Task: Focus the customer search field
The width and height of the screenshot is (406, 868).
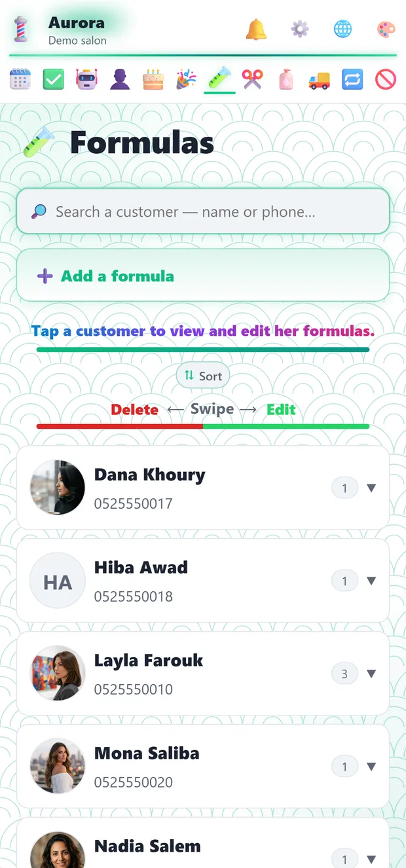Action: point(203,211)
